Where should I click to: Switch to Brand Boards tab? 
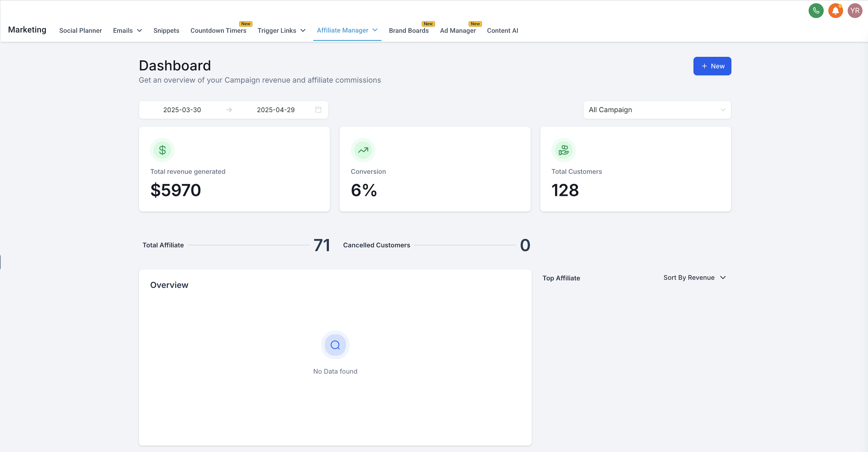click(x=409, y=31)
